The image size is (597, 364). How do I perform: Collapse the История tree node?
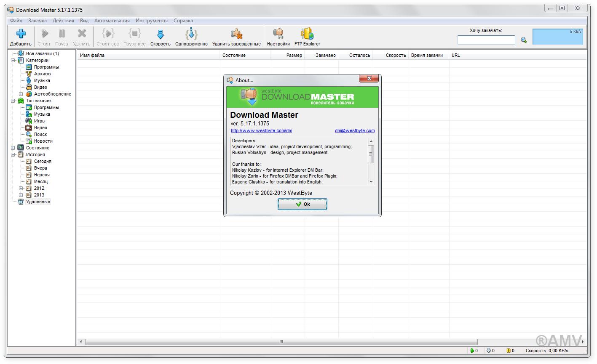13,154
